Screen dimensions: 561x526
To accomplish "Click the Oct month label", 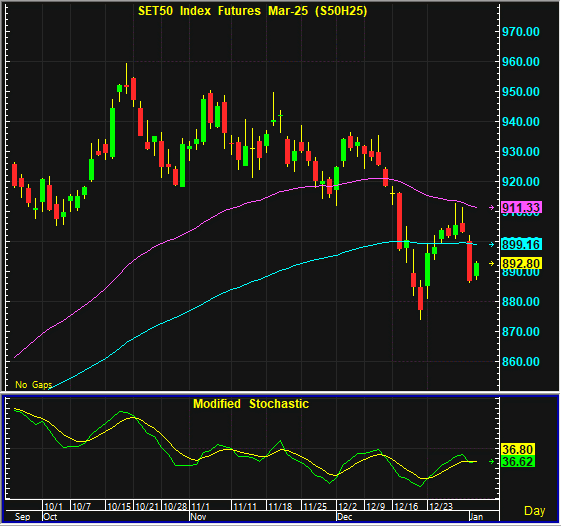I will click(50, 517).
